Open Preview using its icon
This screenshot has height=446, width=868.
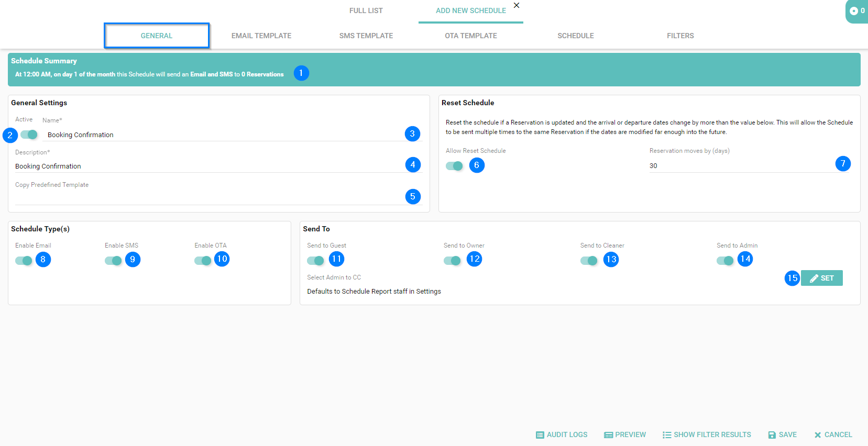[608, 435]
